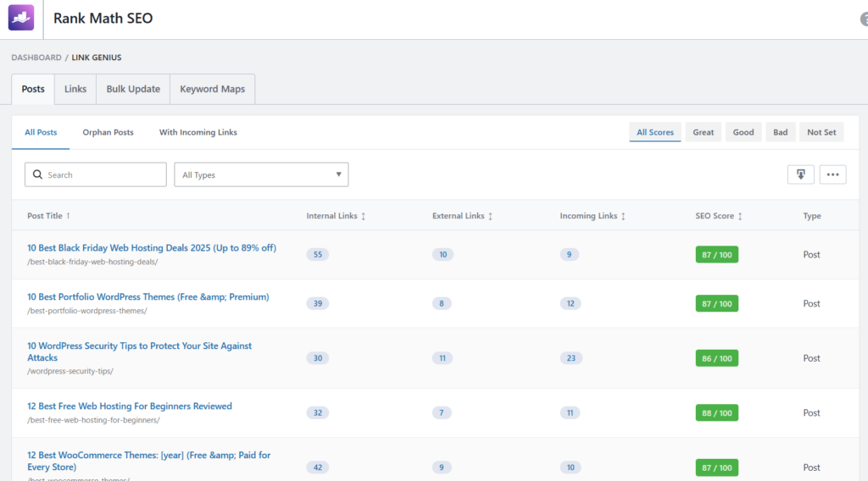Click incoming links count 12
868x481 pixels.
tap(570, 303)
